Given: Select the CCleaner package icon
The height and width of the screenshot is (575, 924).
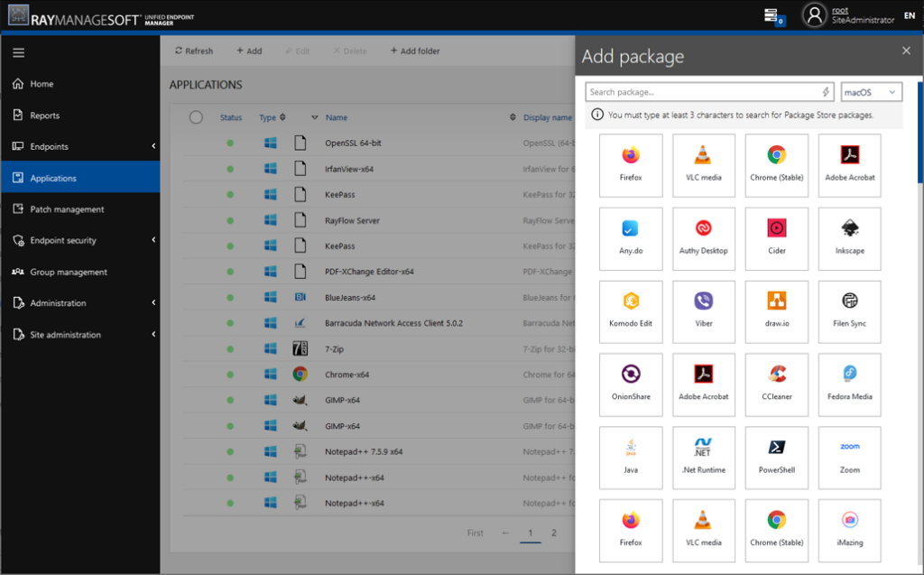Looking at the screenshot, I should (777, 374).
